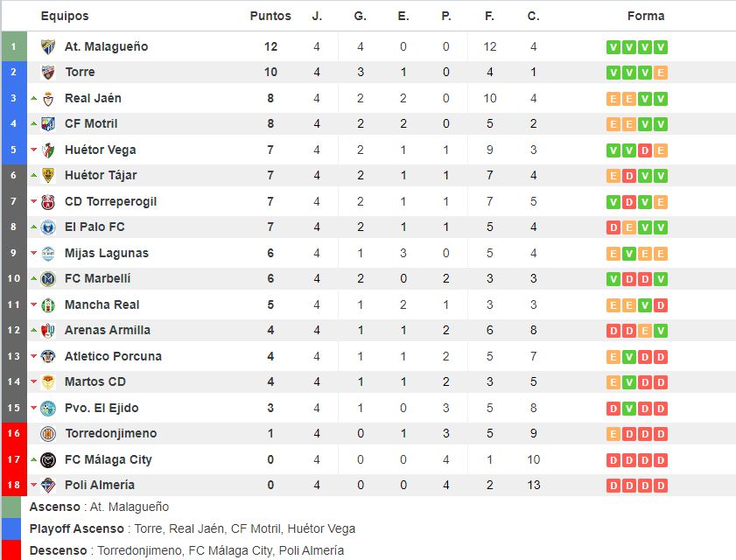Click the Huétor Tájar yellow crest

(48, 176)
